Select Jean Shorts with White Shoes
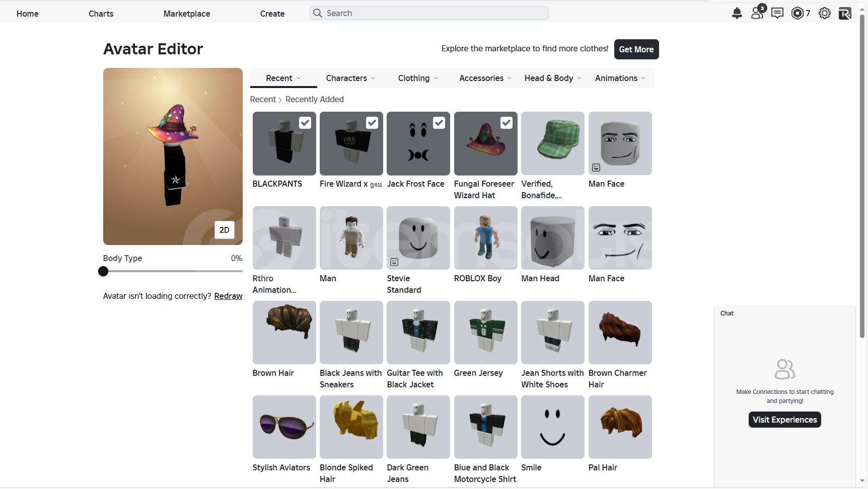Viewport: 868px width, 489px height. pos(553,333)
